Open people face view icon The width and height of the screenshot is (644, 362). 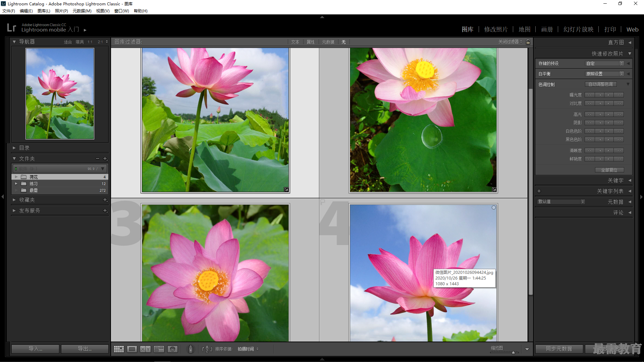click(x=172, y=349)
